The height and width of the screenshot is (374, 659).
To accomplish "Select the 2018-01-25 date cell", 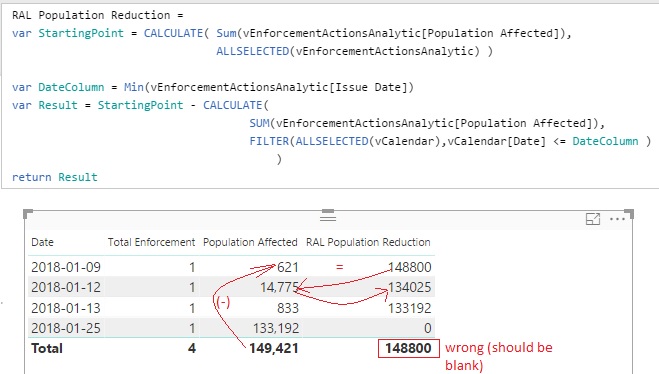I will tap(66, 328).
